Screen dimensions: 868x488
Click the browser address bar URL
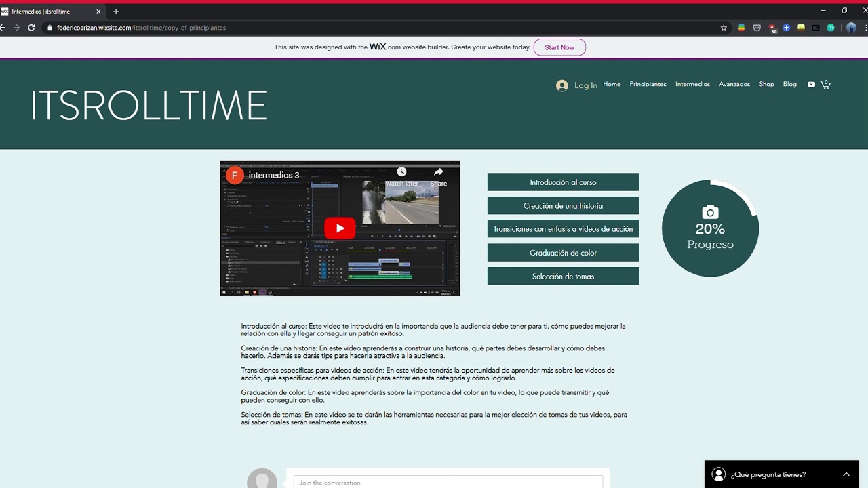pyautogui.click(x=141, y=28)
